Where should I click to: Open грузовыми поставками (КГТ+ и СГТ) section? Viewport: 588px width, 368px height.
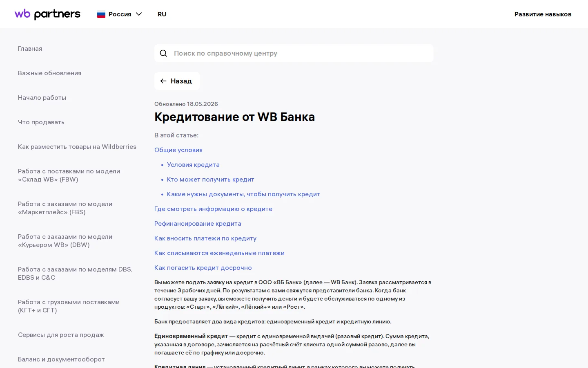pyautogui.click(x=69, y=306)
